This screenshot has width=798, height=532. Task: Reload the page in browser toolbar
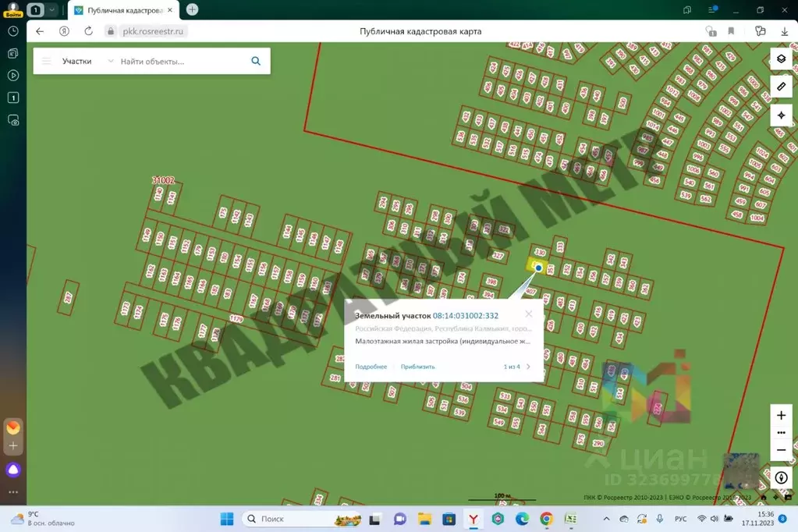88,31
